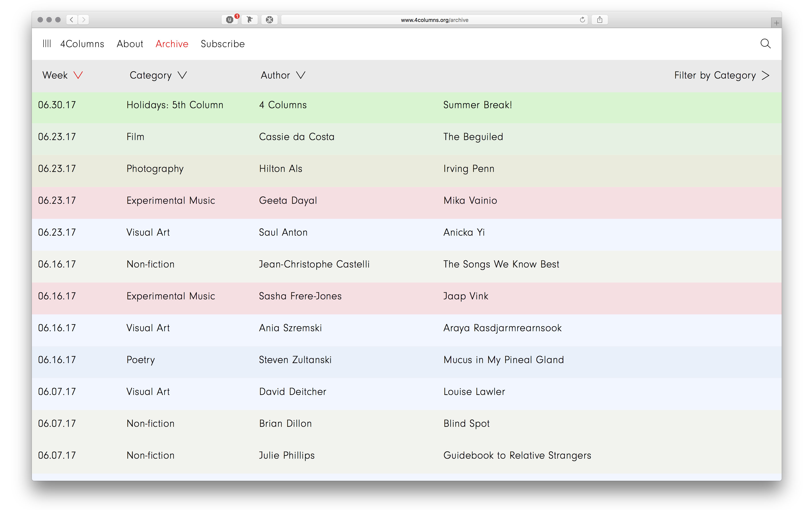Click date 06.07.17 in Julie Phillips row
The width and height of the screenshot is (812, 510).
coord(57,455)
